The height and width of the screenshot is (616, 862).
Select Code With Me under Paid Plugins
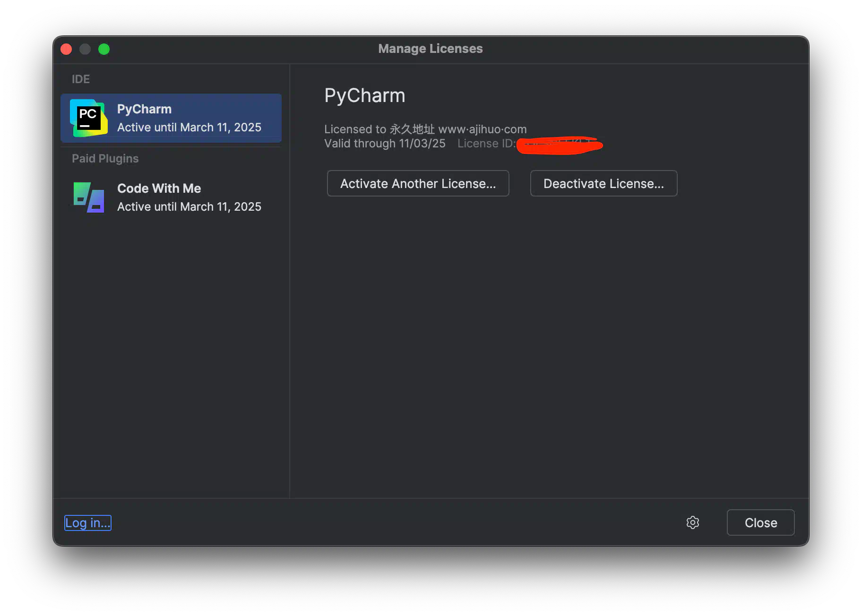[171, 197]
